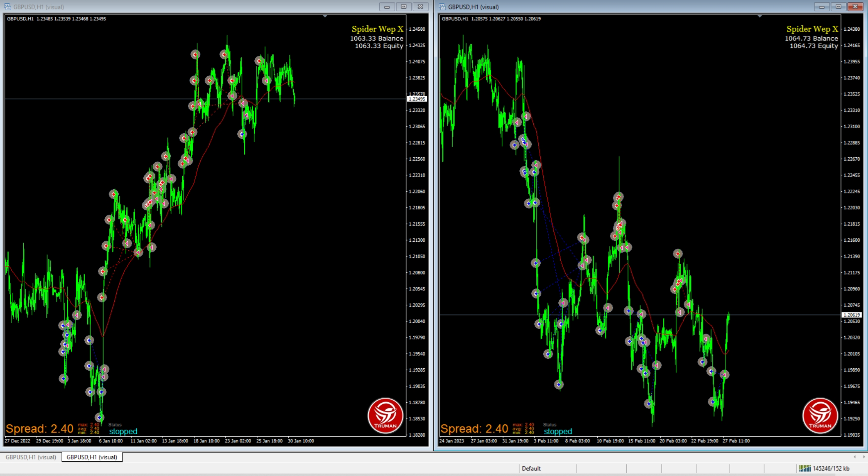The height and width of the screenshot is (476, 868).
Task: Click the Spider Wep X label on right chart
Action: [x=812, y=29]
